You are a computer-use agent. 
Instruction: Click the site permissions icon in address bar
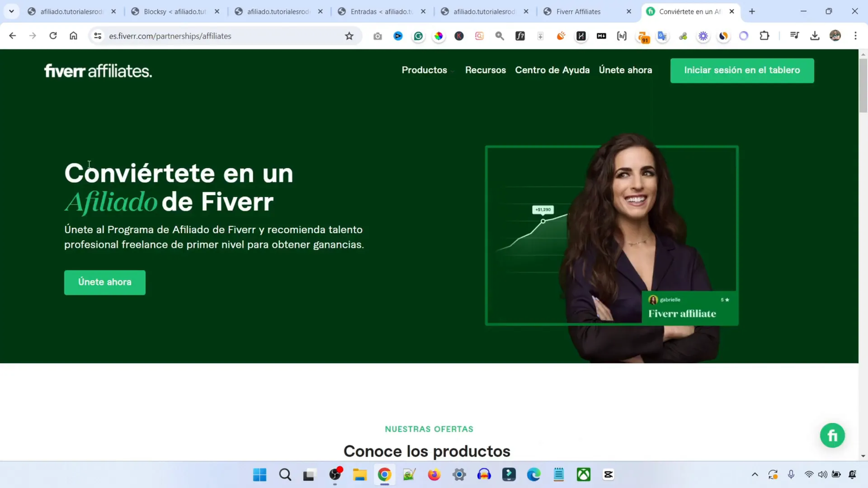click(x=97, y=36)
